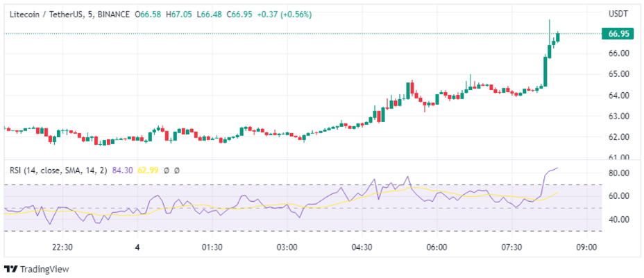644x278 pixels.
Task: Click the 40.00 RSI axis label
Action: pos(618,219)
